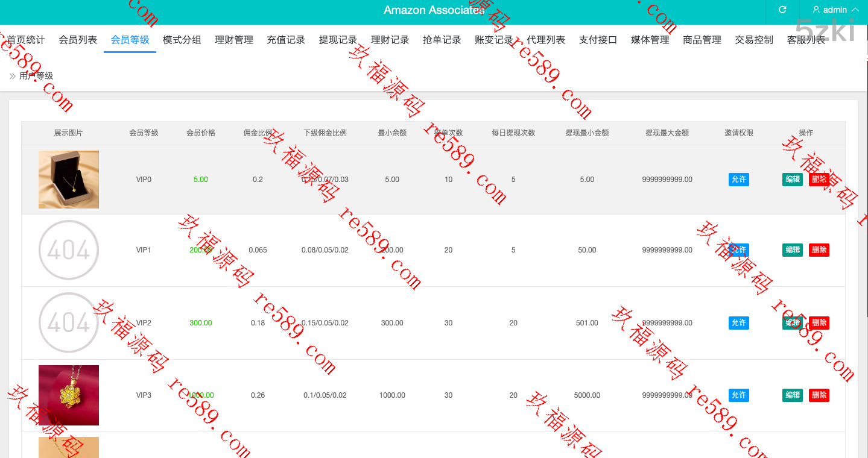The width and height of the screenshot is (868, 458).
Task: Click the 会员价格 column header
Action: point(201,133)
